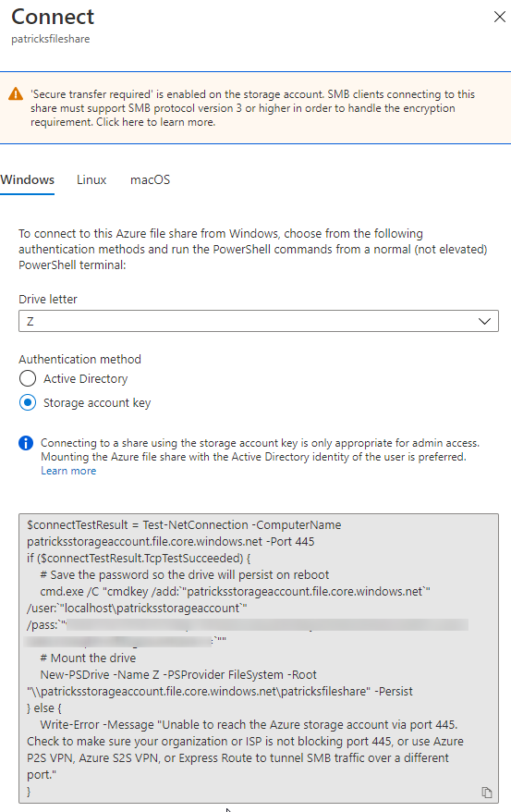Switch to the macOS tab
This screenshot has width=511, height=812.
pos(150,179)
